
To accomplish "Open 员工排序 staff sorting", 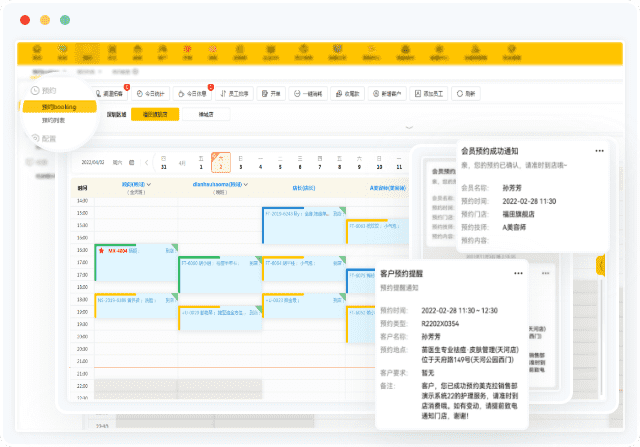I will (x=234, y=93).
